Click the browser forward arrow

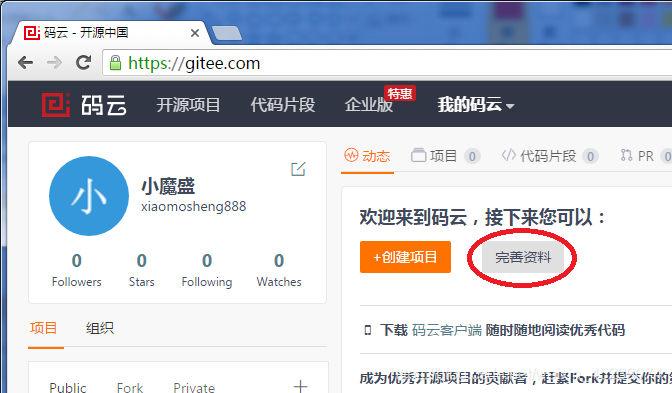coord(54,63)
